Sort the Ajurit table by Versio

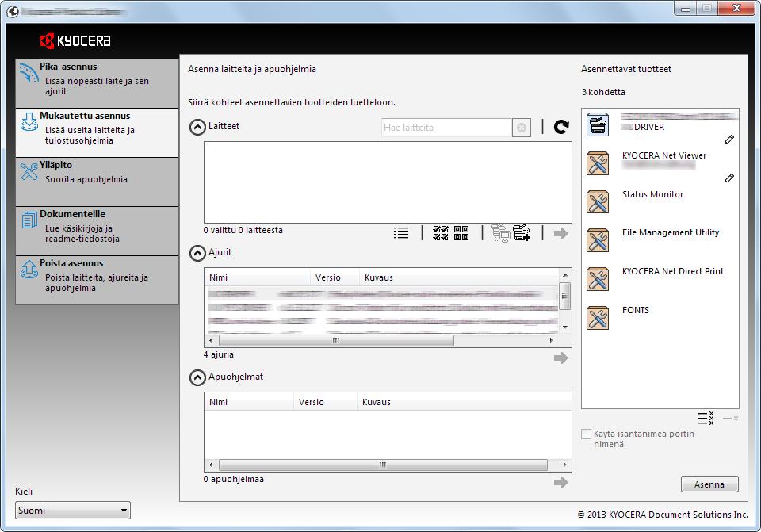(x=335, y=277)
